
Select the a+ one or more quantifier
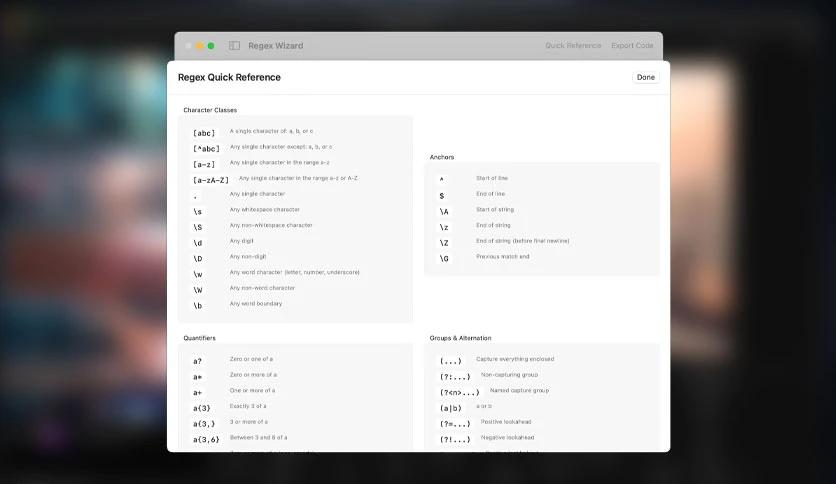coord(198,393)
